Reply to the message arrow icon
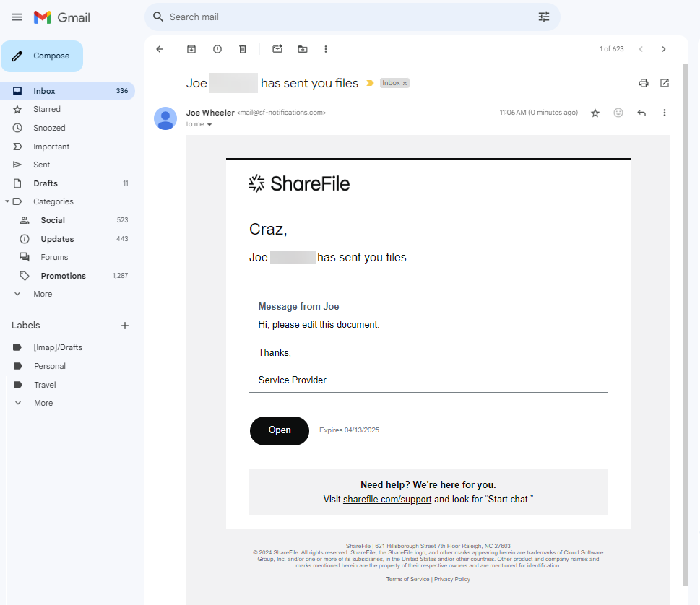This screenshot has width=700, height=605. 641,113
